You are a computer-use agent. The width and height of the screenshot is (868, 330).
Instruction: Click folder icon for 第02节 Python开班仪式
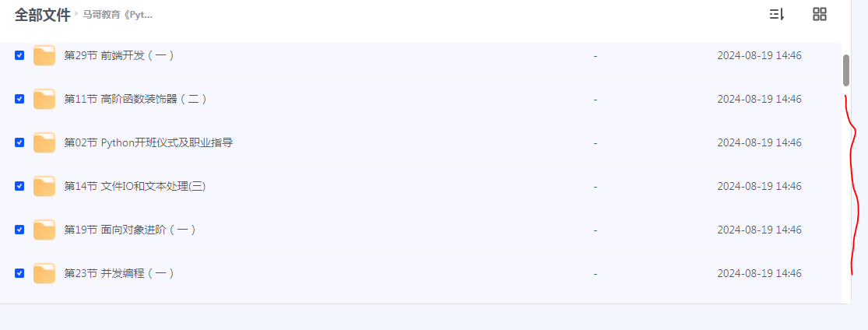tap(44, 142)
